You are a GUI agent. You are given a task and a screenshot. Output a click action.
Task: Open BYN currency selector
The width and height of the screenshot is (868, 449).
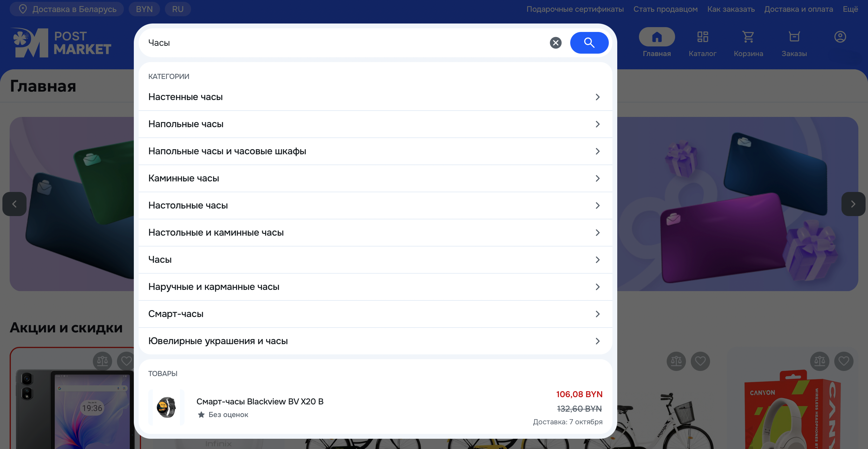click(x=144, y=9)
